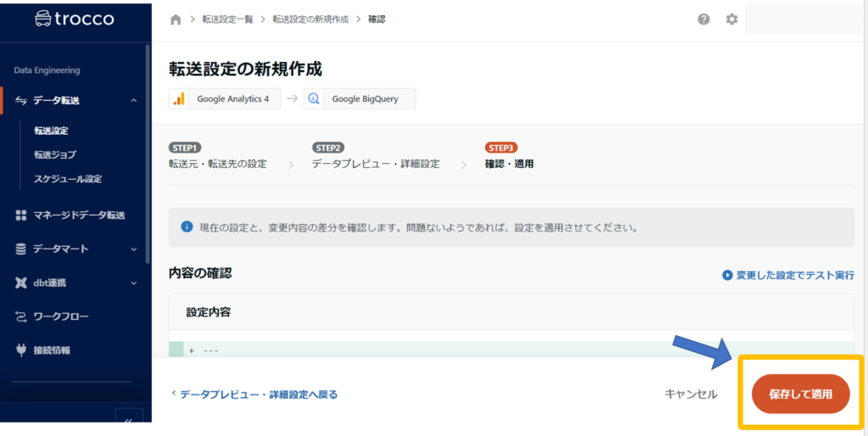Viewport: 868px width, 436px height.
Task: Click the Google BigQuery destination icon
Action: coord(314,98)
